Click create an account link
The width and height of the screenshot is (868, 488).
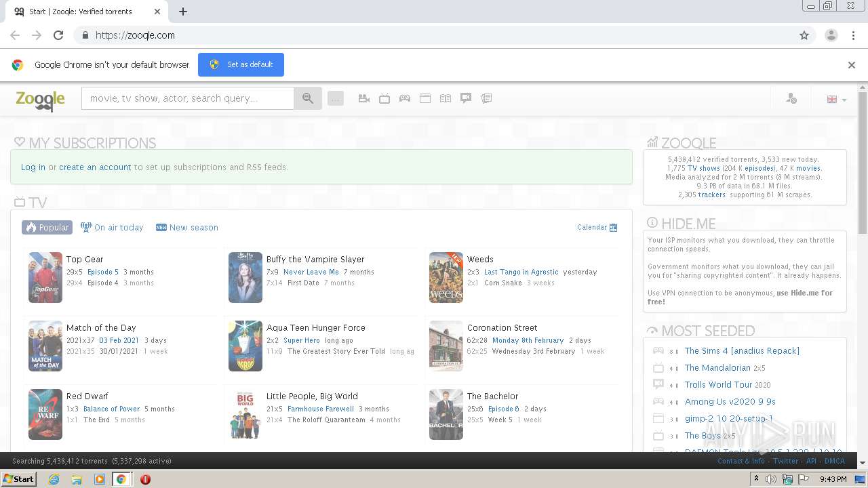click(x=95, y=167)
